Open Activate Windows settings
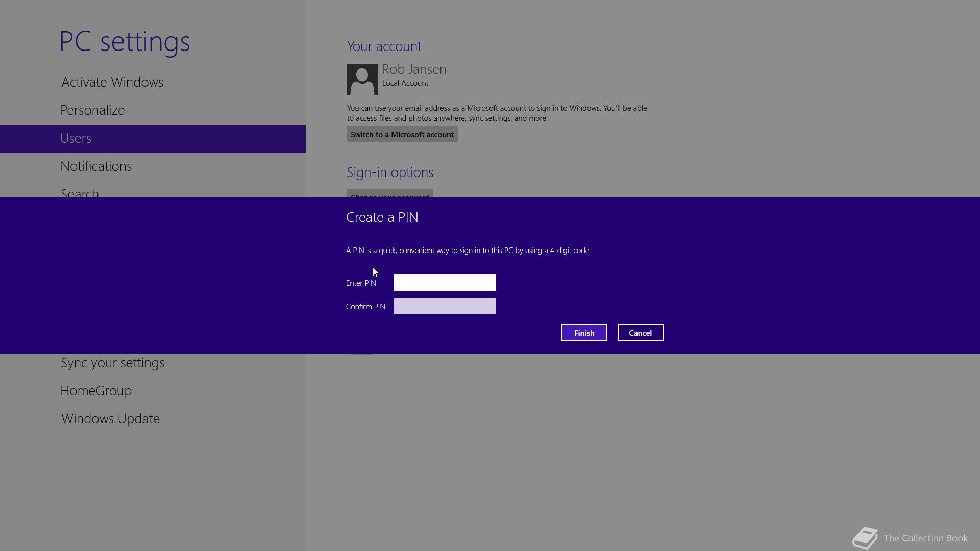The image size is (980, 551). 112,82
